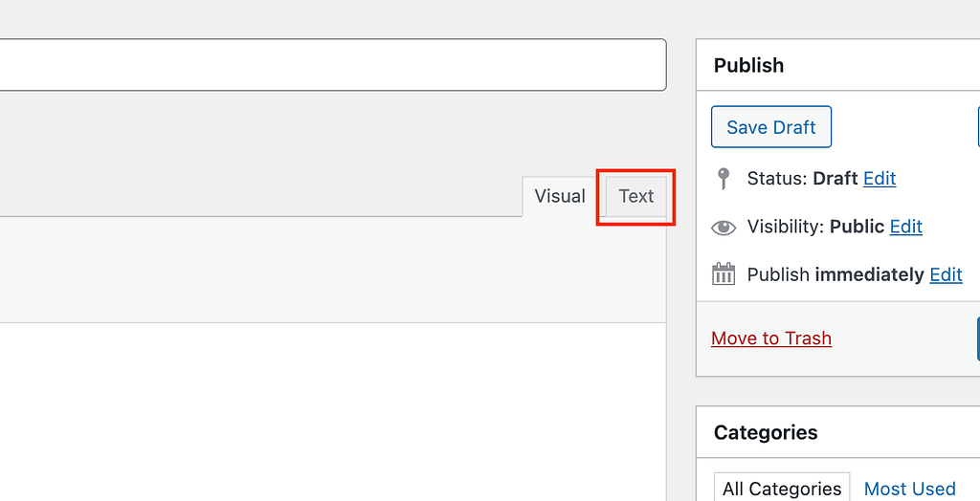Click the blue Publish button at panel bottom
The width and height of the screenshot is (980, 501).
[x=977, y=338]
